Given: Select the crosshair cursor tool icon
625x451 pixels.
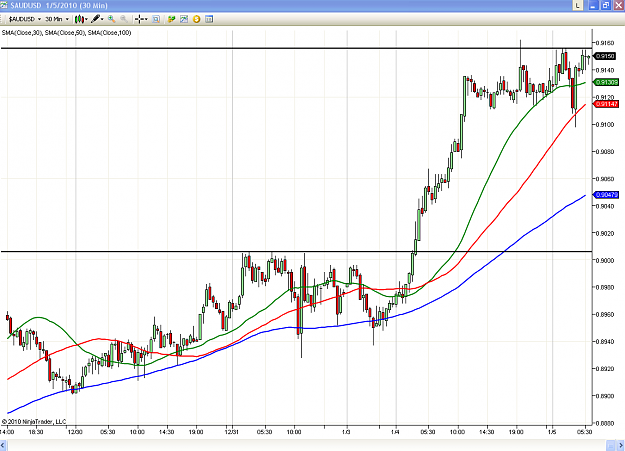Looking at the screenshot, I should (139, 19).
